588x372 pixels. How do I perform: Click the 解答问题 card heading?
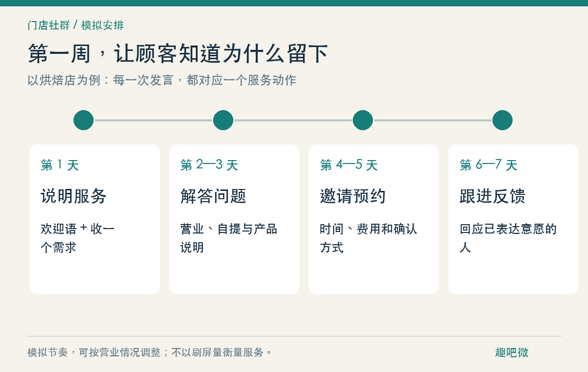pyautogui.click(x=213, y=196)
